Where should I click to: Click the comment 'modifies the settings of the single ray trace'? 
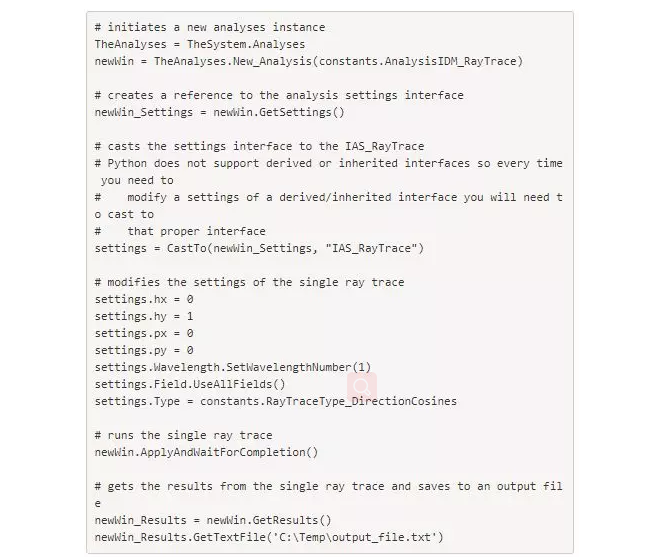(x=249, y=283)
